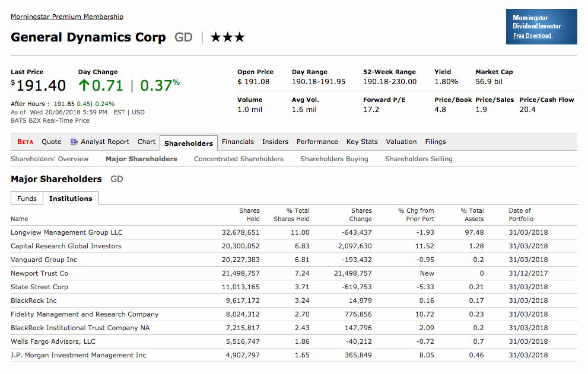Click the GD ticker beside company name
The width and height of the screenshot is (588, 374).
183,37
